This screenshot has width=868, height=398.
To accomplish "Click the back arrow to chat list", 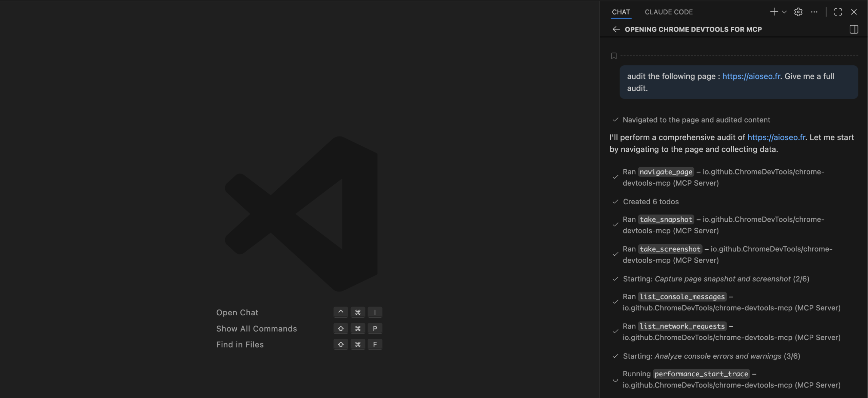I will click(616, 29).
